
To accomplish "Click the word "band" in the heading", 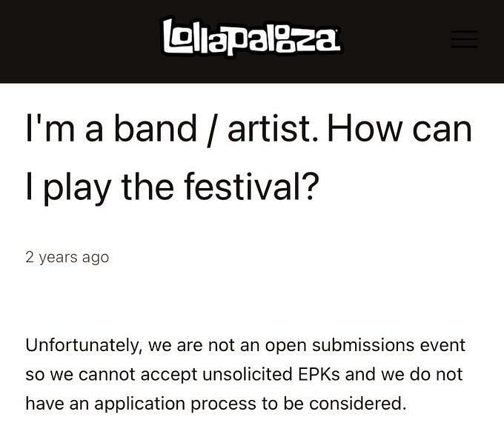I will (x=156, y=128).
